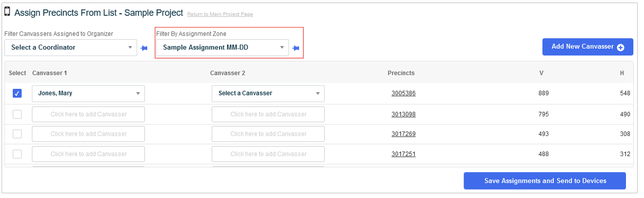Click the plus icon on Add New Canvasser
The height and width of the screenshot is (198, 644).
pyautogui.click(x=621, y=47)
